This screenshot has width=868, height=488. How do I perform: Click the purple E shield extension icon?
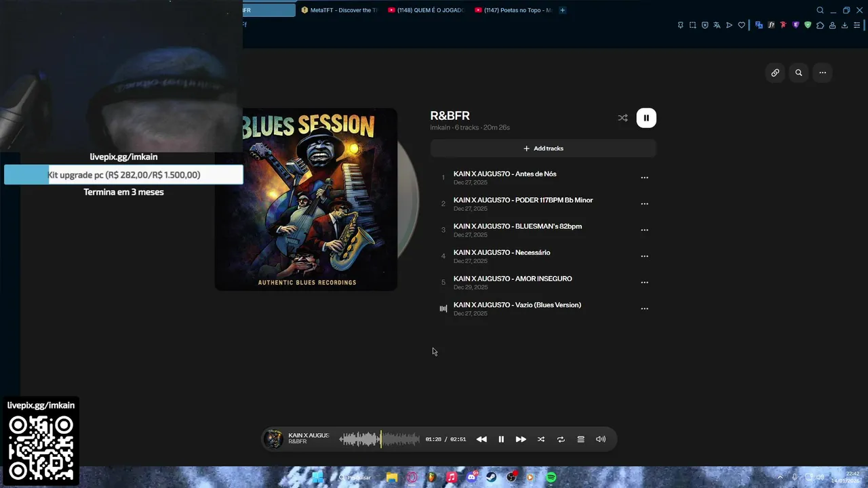pos(795,25)
